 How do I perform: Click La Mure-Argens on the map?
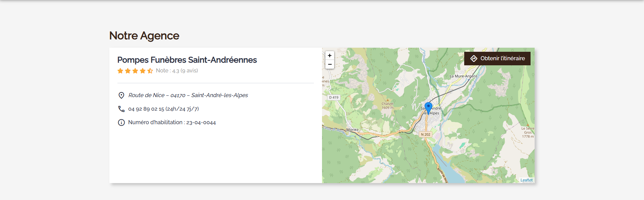463,76
